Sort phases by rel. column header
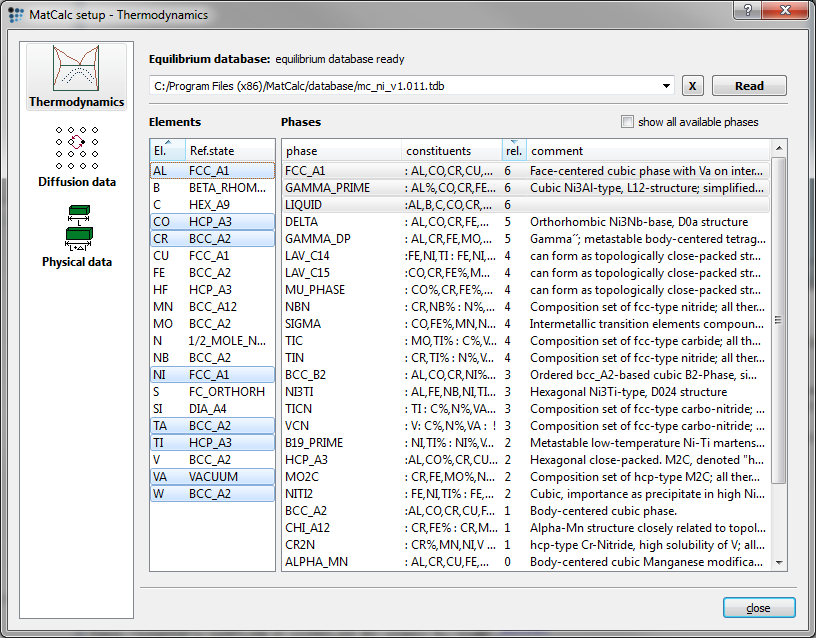Image resolution: width=816 pixels, height=638 pixels. click(x=514, y=150)
